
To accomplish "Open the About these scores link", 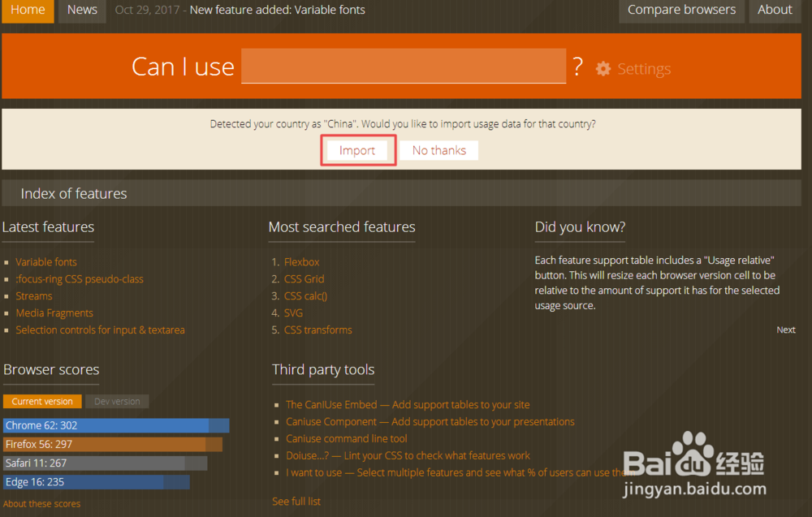I will tap(42, 503).
